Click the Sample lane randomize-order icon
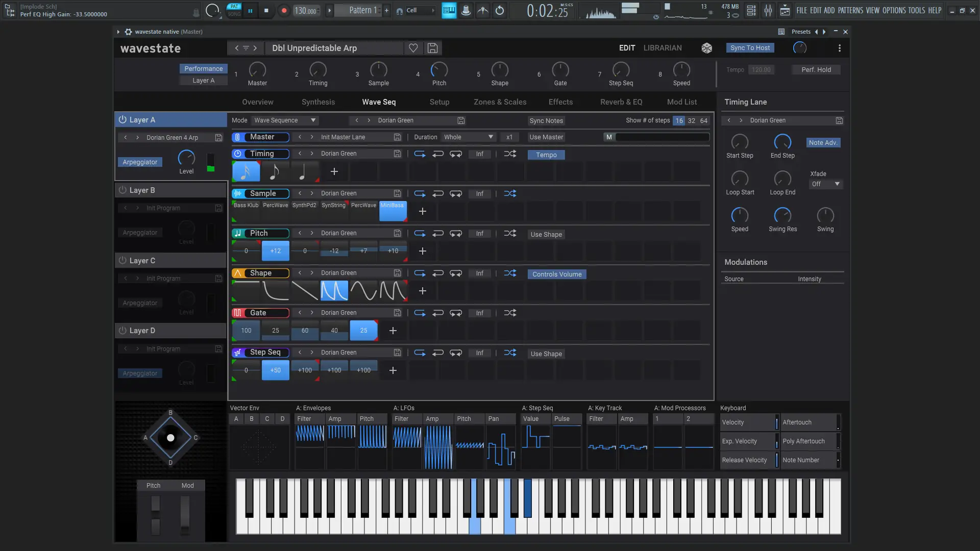Screen dimensions: 980x551 click(x=510, y=193)
